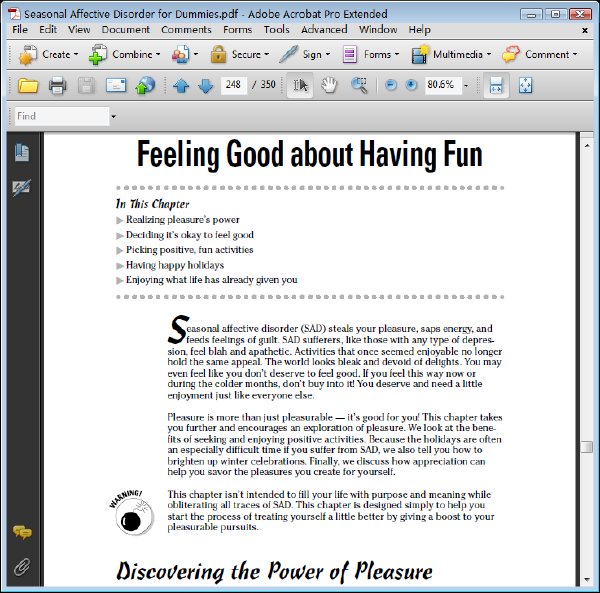This screenshot has height=593, width=600.
Task: Go to next page with down arrow
Action: click(205, 86)
